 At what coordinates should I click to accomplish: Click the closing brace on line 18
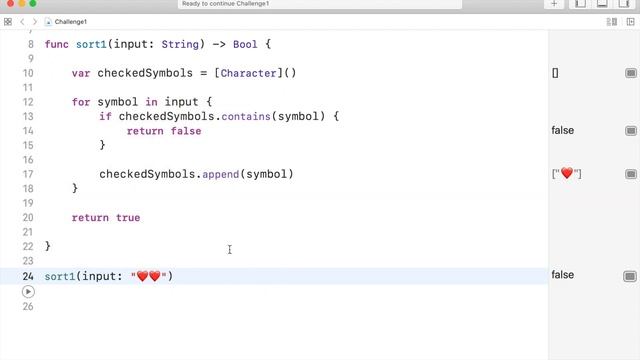(x=75, y=188)
